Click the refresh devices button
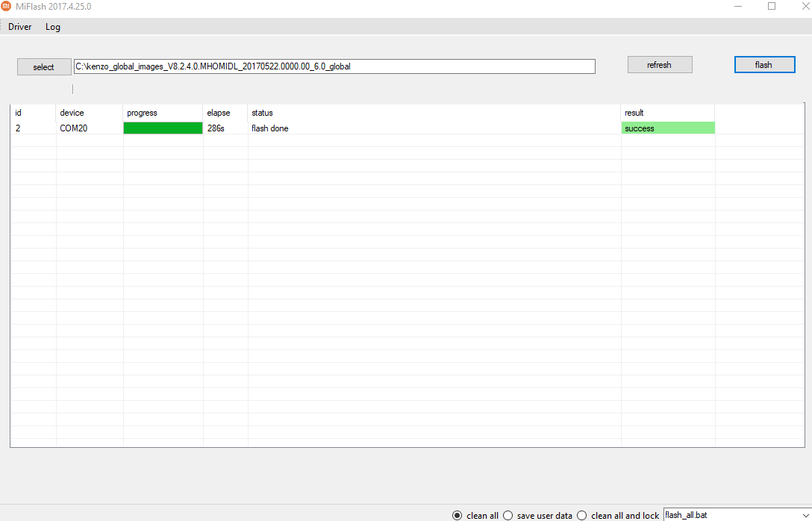Screen dimensions: 812x521 pos(660,65)
